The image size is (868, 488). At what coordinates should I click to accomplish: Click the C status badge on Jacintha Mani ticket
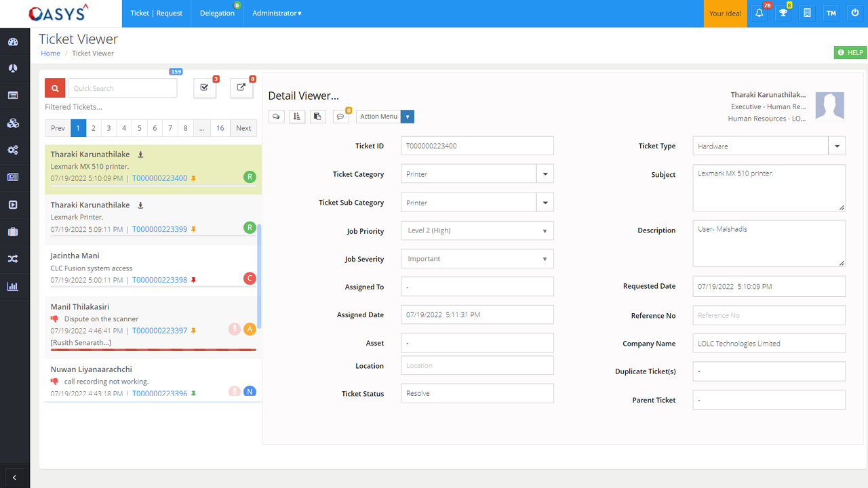(250, 279)
